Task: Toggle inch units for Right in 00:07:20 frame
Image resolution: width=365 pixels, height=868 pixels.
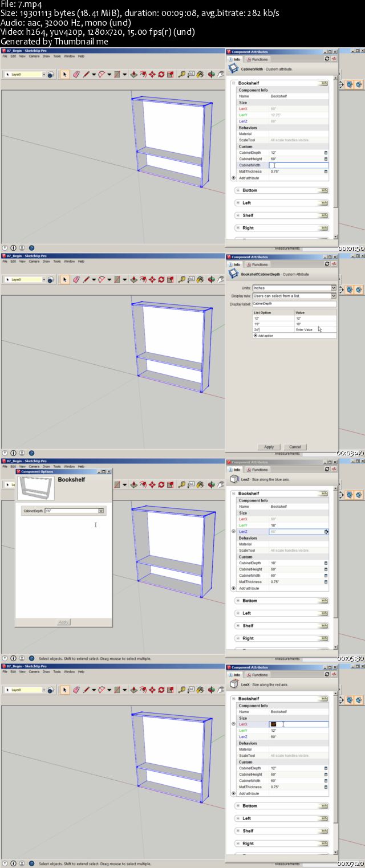Action: coord(324,843)
